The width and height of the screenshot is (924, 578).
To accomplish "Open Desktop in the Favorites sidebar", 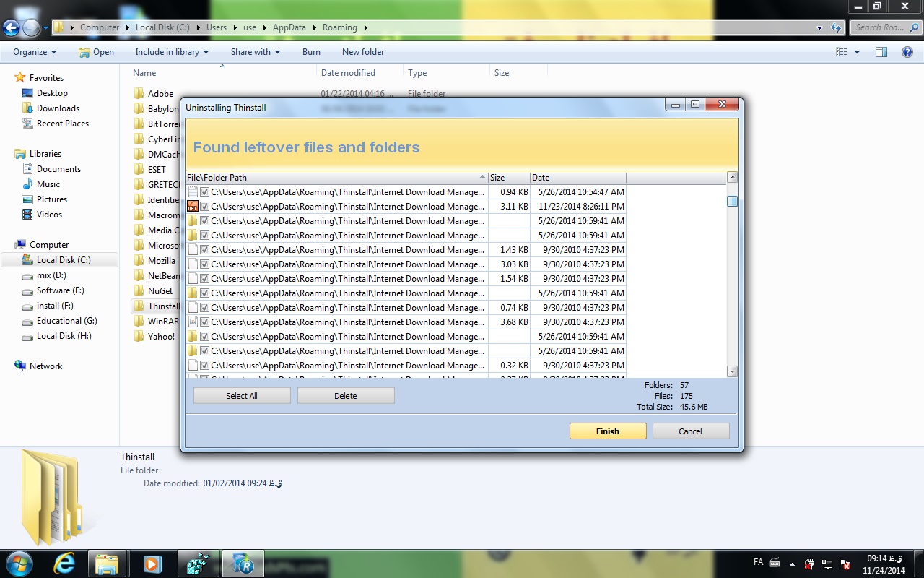I will coord(52,93).
